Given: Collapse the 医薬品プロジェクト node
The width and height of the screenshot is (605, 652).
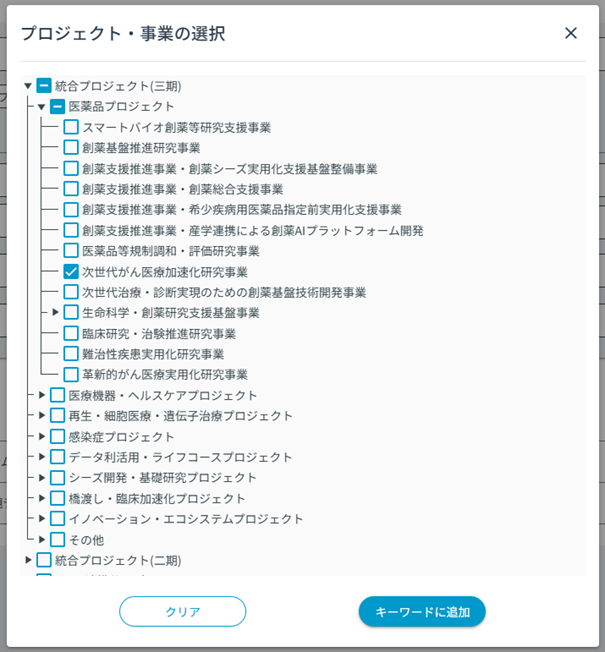Looking at the screenshot, I should [42, 106].
